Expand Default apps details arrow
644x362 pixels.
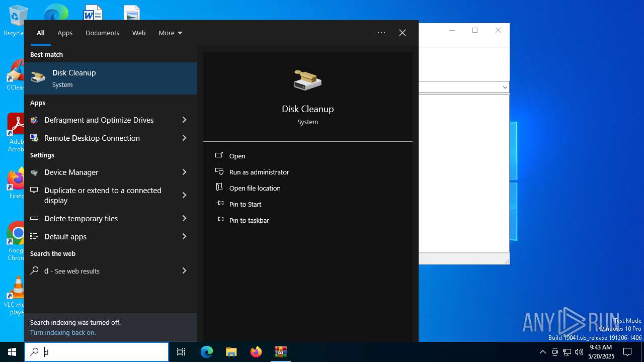click(x=184, y=236)
